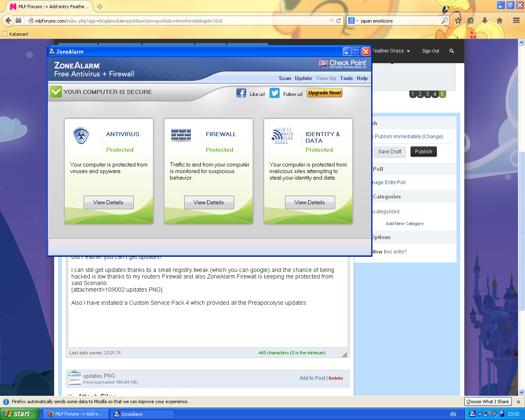Open the URL bar history dropdown arrow
Viewport: 525px width, 420px height.
coord(331,21)
